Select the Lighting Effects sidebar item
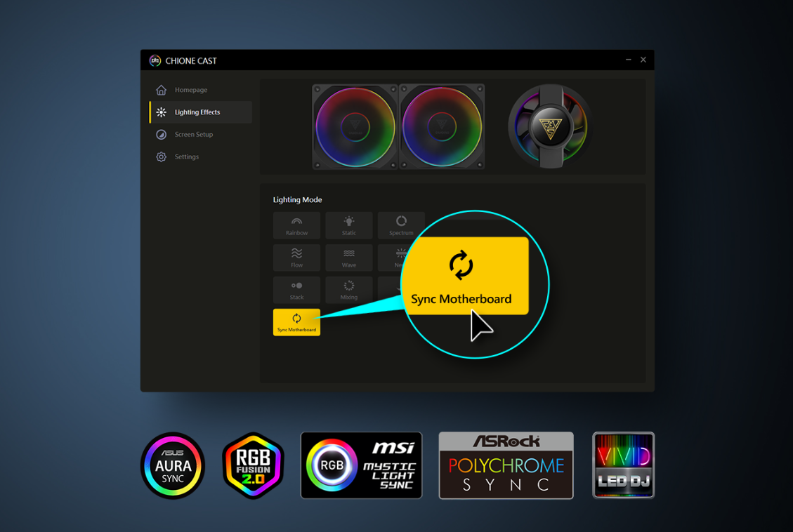Image resolution: width=793 pixels, height=532 pixels. 202,112
